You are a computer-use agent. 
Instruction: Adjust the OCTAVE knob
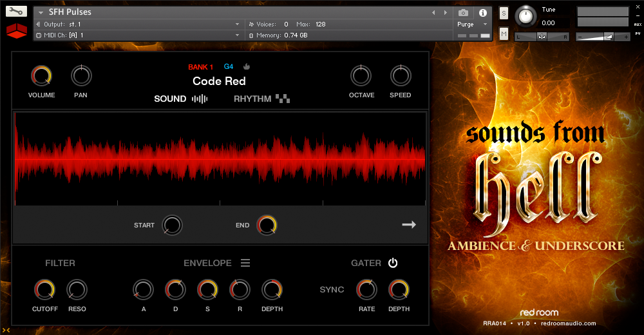tap(361, 75)
